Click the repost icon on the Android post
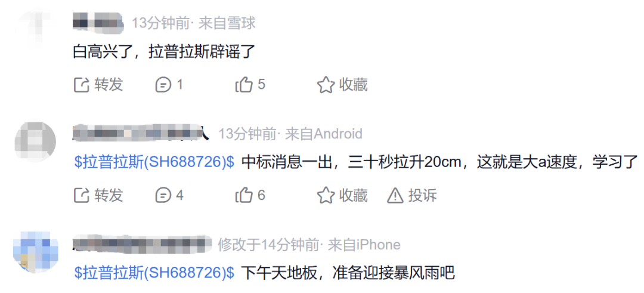The height and width of the screenshot is (293, 644). tap(81, 195)
